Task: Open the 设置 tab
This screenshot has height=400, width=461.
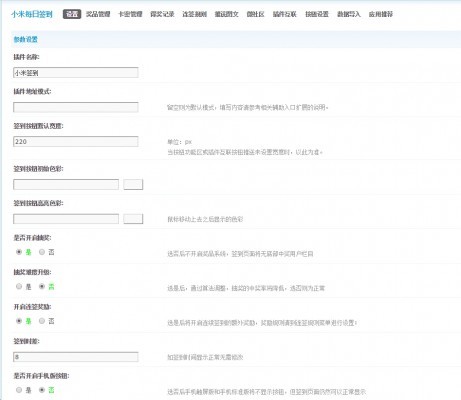Action: click(72, 14)
